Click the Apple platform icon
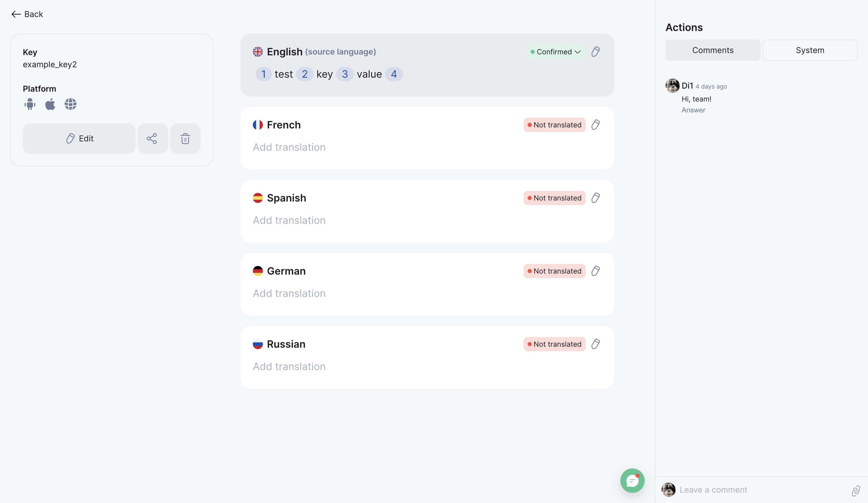The image size is (868, 503). [50, 104]
